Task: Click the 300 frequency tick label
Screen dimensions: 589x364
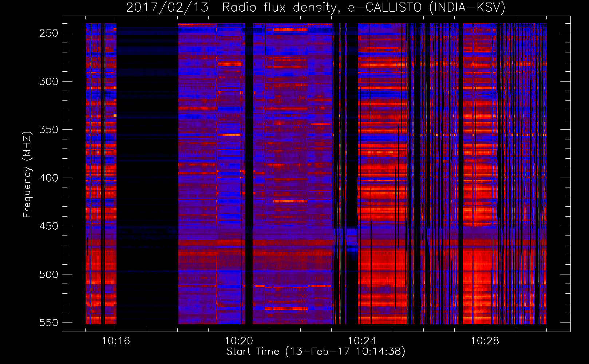Action: click(x=49, y=82)
